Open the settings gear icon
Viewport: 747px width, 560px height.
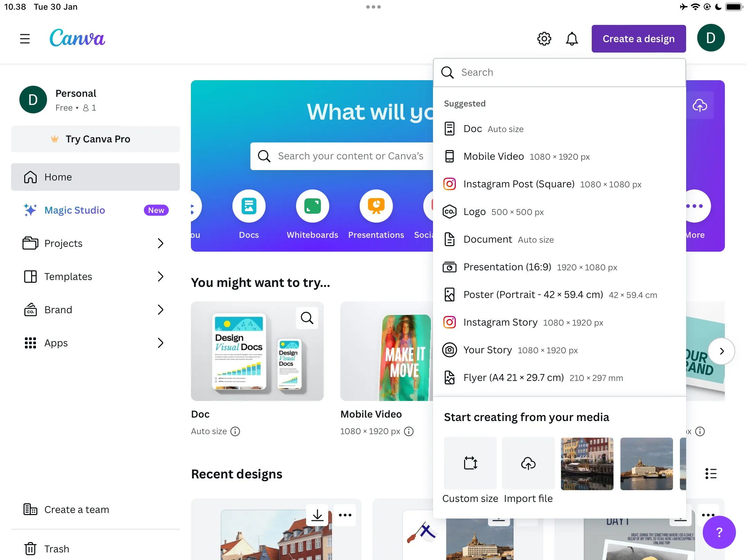pos(544,39)
